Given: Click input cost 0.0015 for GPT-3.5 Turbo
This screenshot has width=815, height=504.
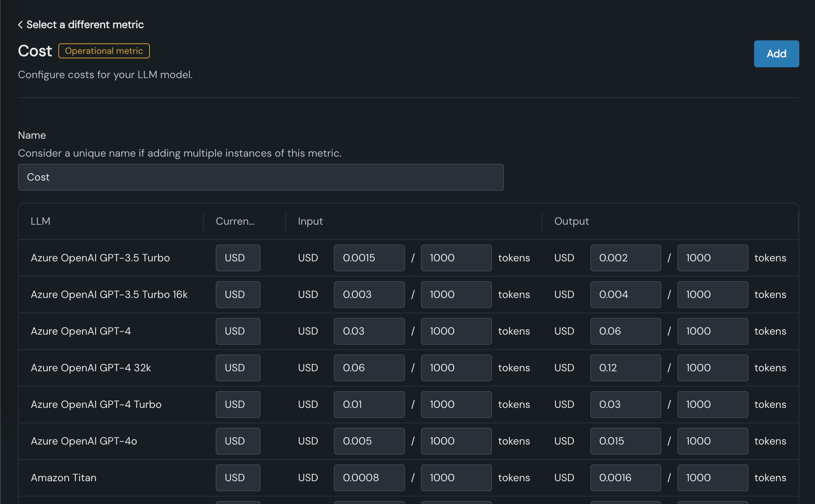Looking at the screenshot, I should pyautogui.click(x=369, y=258).
